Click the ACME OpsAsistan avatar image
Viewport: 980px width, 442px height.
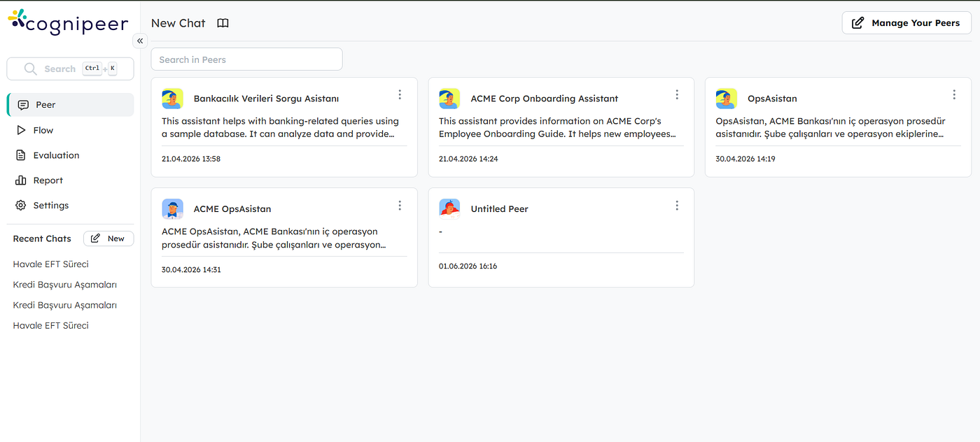[x=172, y=209]
